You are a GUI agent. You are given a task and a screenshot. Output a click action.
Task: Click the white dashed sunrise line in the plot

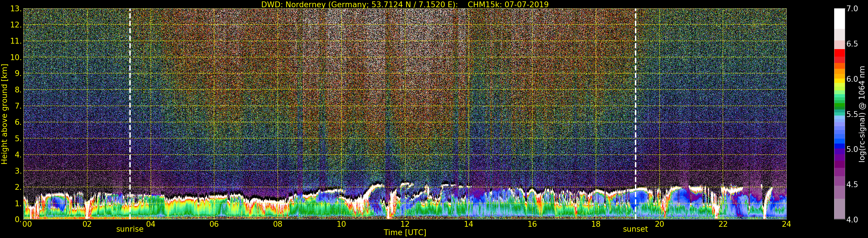coord(130,114)
